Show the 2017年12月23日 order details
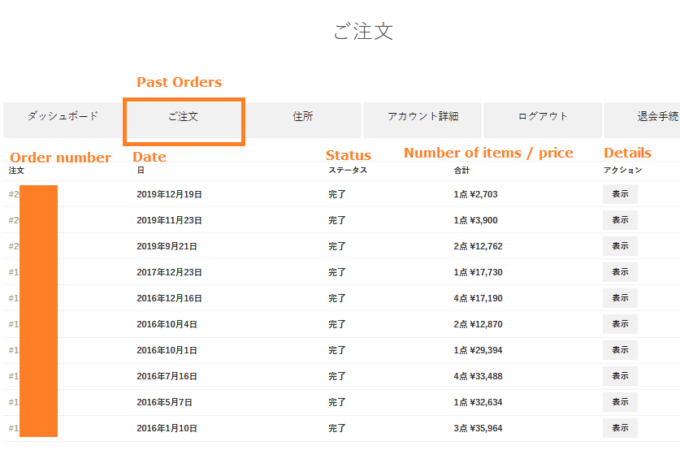Screen dimensions: 680x450 pyautogui.click(x=620, y=272)
